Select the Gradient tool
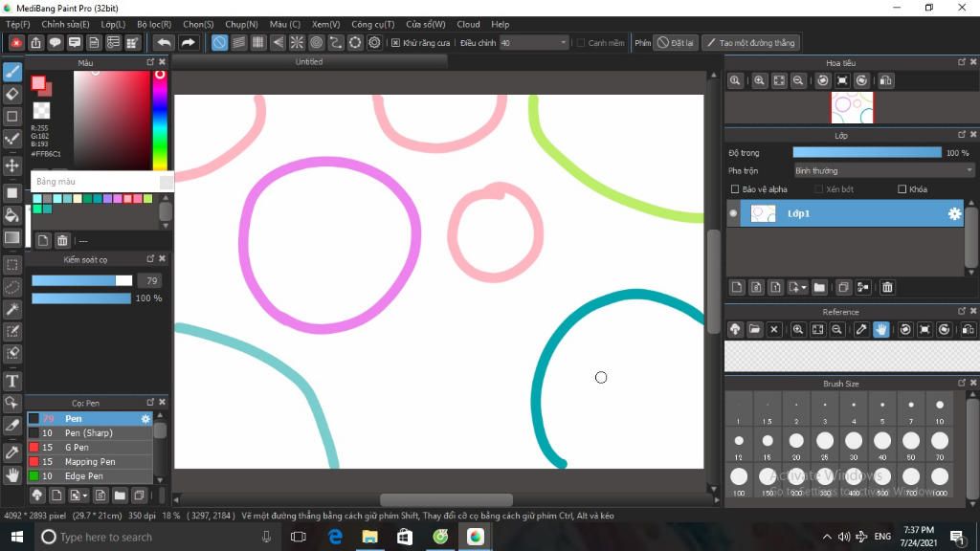 (11, 237)
